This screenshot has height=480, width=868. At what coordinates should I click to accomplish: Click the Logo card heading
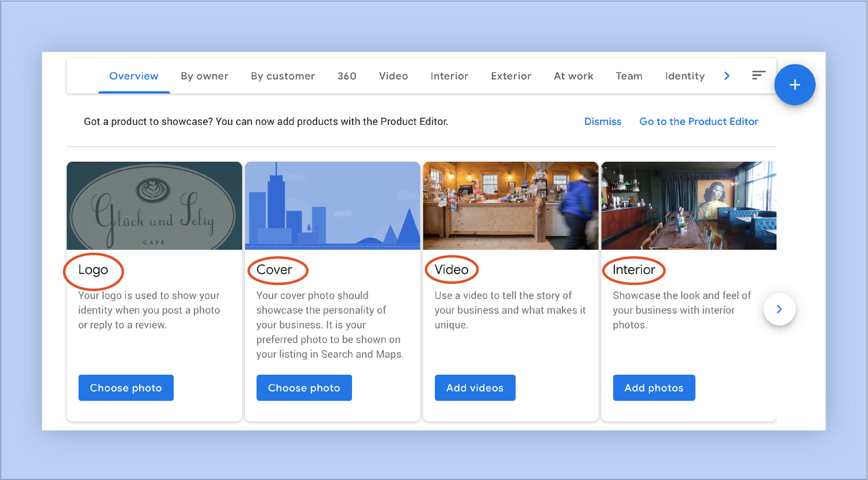[93, 270]
